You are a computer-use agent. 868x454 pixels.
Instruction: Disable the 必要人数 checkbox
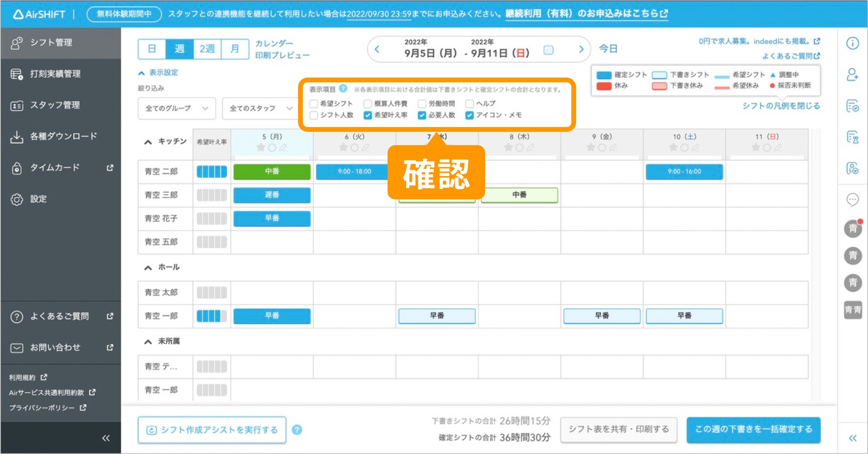pos(421,115)
